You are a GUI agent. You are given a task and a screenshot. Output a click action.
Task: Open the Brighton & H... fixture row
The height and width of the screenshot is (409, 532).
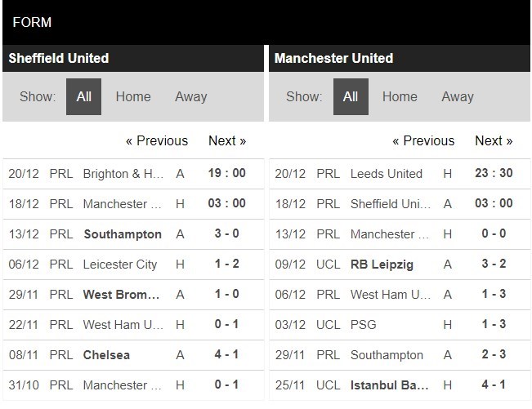tap(123, 174)
